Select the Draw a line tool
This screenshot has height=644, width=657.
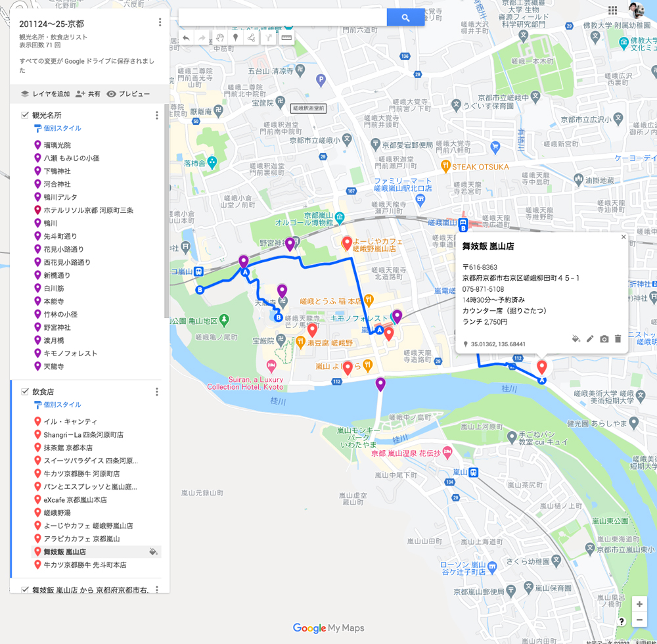pyautogui.click(x=252, y=37)
